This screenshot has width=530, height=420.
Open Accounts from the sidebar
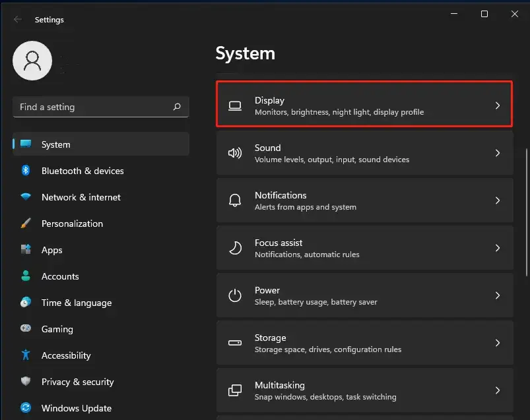[x=60, y=276]
